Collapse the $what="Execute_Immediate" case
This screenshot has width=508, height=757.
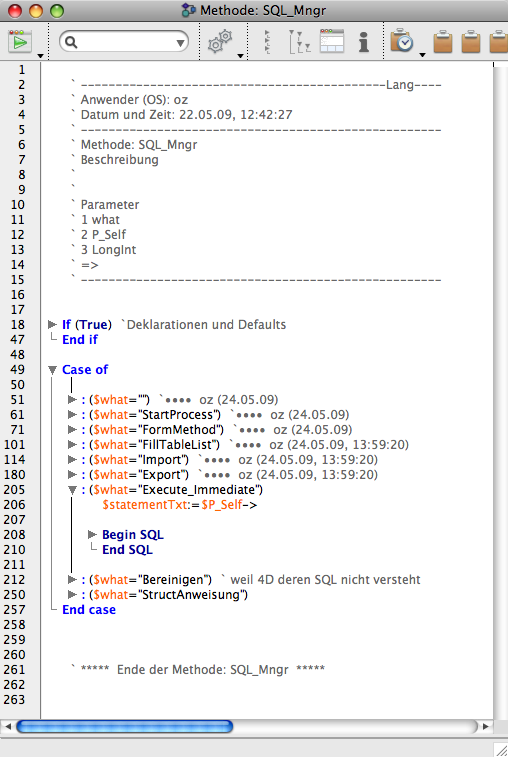[72, 490]
